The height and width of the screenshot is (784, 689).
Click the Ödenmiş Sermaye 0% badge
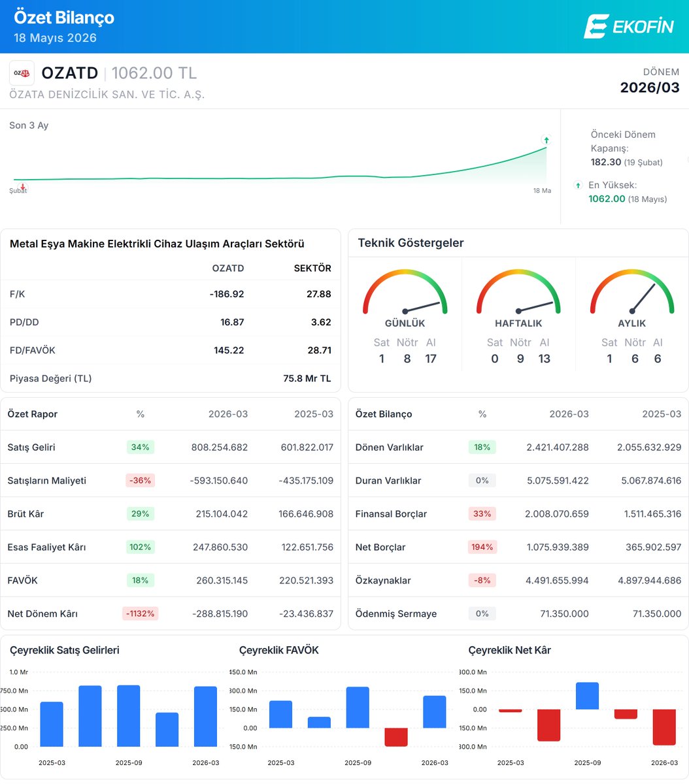click(482, 613)
